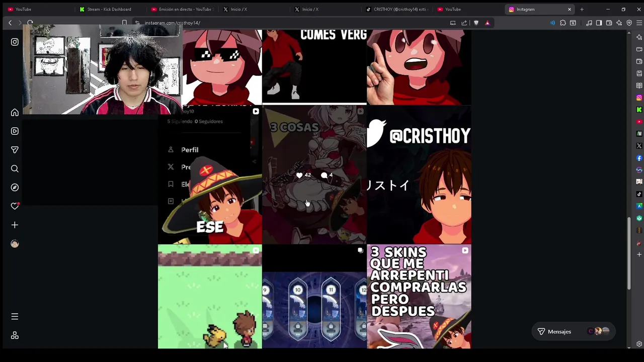
Task: Open the blue numbered cards carousel post
Action: point(314,297)
